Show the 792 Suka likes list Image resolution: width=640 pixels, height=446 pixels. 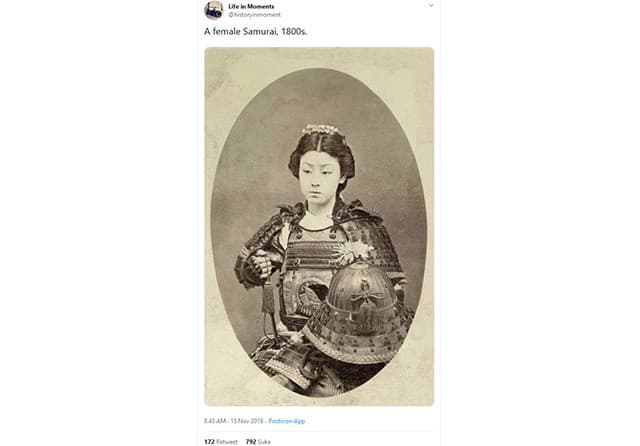click(x=258, y=442)
